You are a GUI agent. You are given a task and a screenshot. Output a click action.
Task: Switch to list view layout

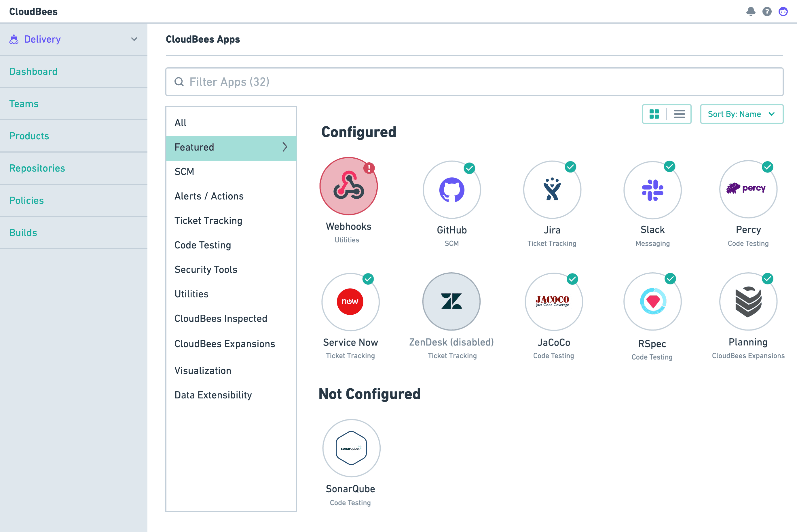pos(679,114)
